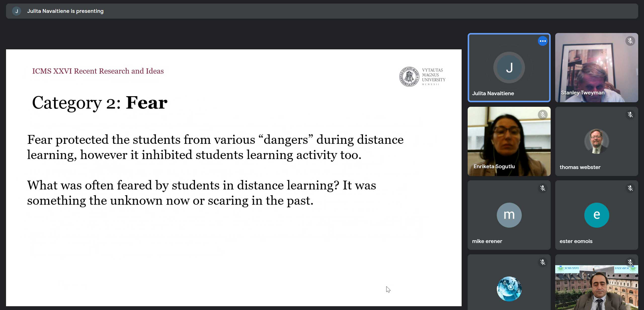The image size is (644, 310).
Task: Click ester eomois's teal e avatar
Action: [596, 215]
